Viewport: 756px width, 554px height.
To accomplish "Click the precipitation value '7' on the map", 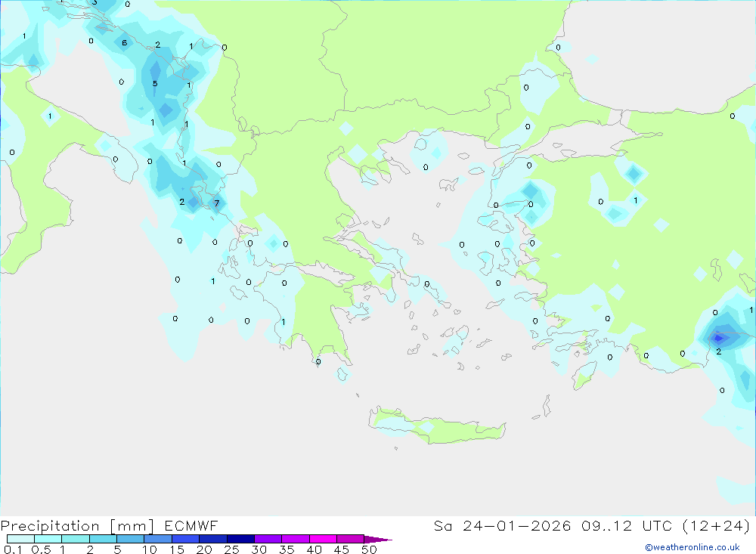I will tap(216, 203).
